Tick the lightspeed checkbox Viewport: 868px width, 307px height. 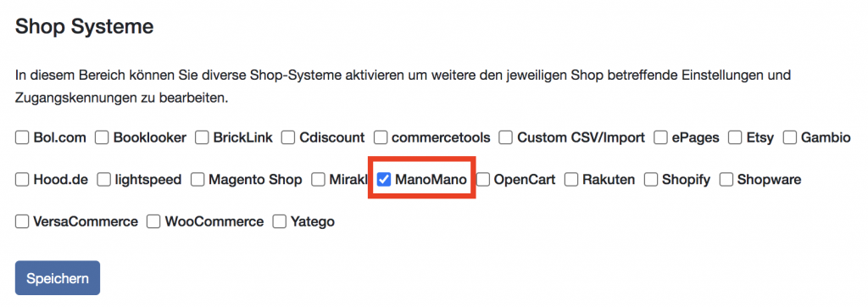click(x=104, y=180)
